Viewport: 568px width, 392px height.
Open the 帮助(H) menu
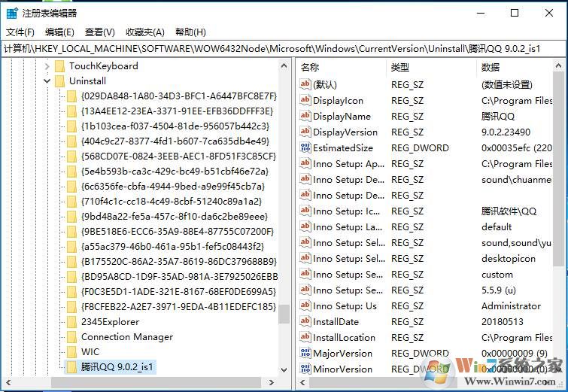point(190,32)
